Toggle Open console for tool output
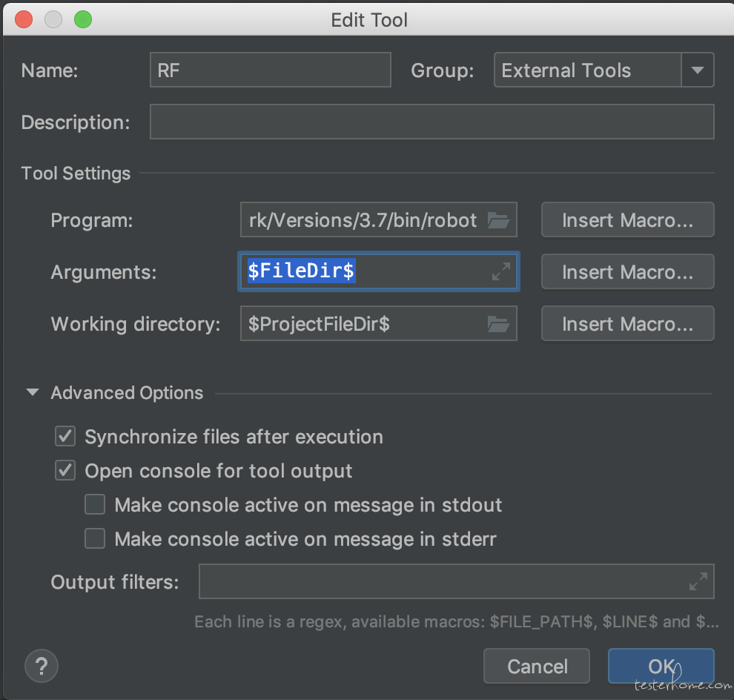Viewport: 734px width, 700px height. coord(65,471)
